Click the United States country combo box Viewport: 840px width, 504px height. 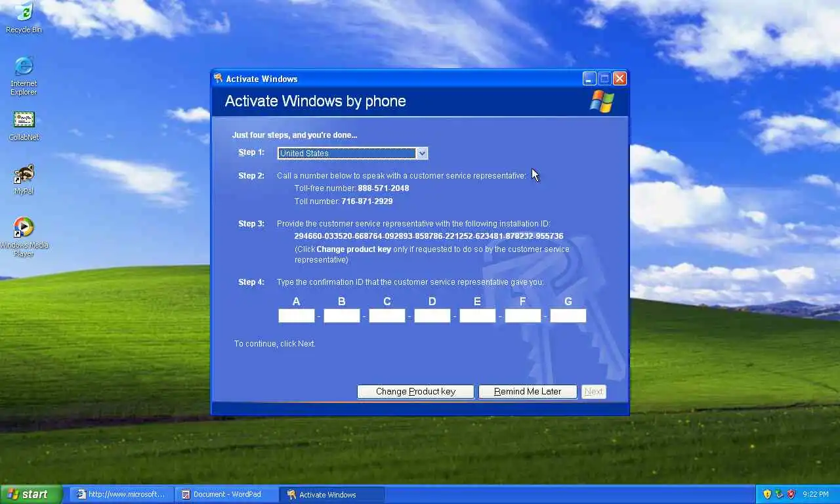pyautogui.click(x=352, y=153)
